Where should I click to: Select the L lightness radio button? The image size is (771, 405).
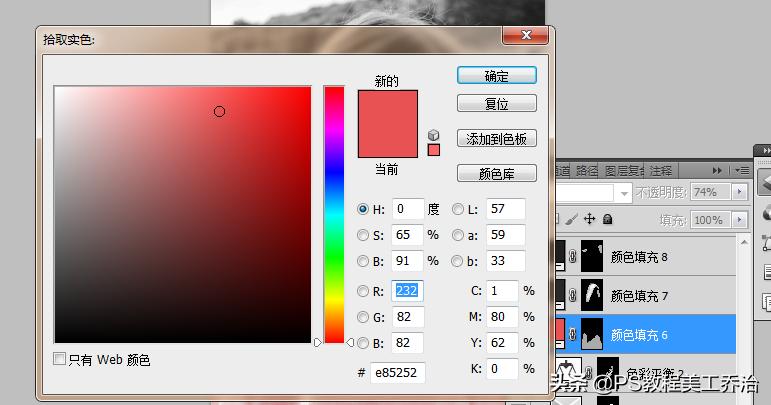pyautogui.click(x=458, y=209)
